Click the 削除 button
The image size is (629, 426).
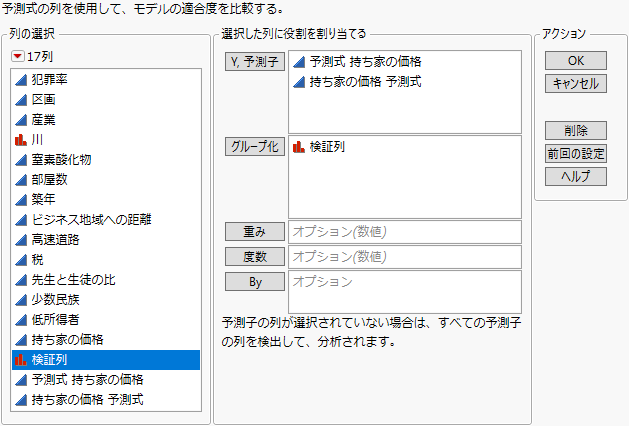click(575, 130)
